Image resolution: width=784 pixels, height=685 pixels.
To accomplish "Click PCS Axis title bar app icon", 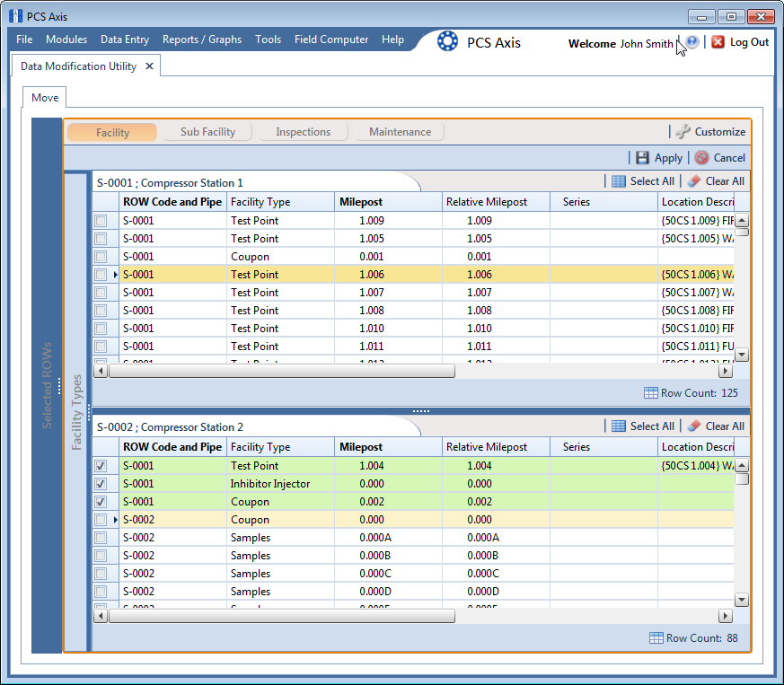I will tap(15, 16).
